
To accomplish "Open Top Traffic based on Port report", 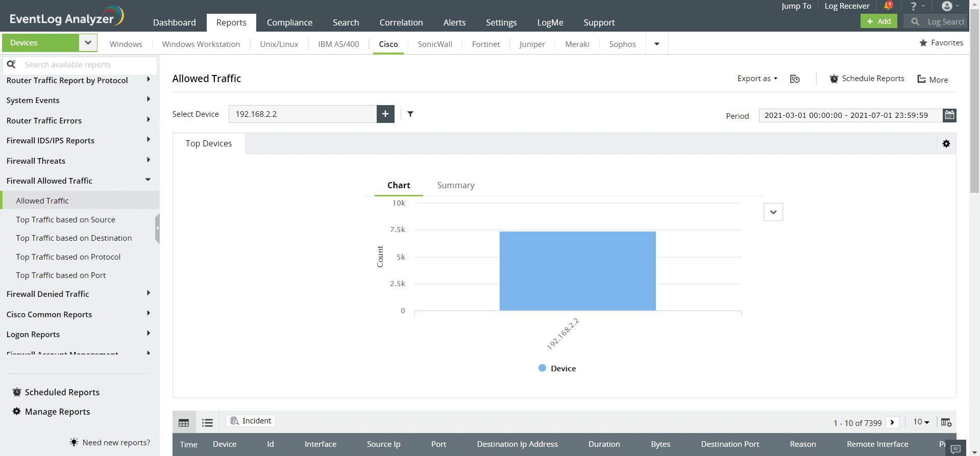I will tap(61, 275).
